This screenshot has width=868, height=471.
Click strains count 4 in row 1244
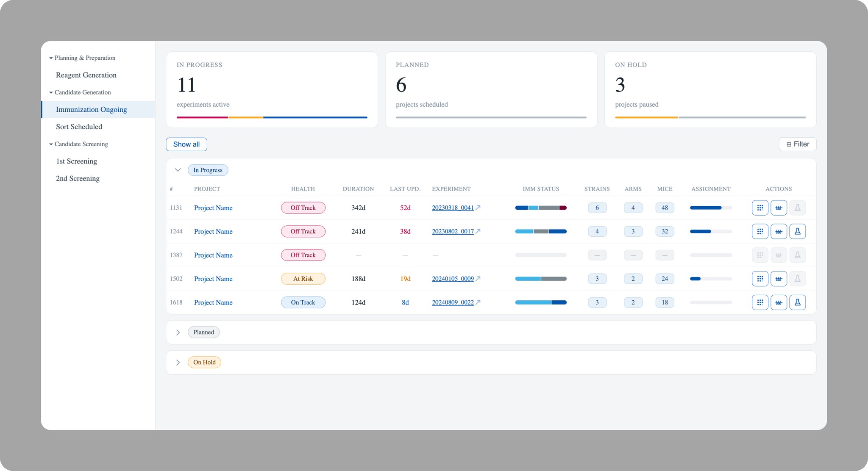597,231
